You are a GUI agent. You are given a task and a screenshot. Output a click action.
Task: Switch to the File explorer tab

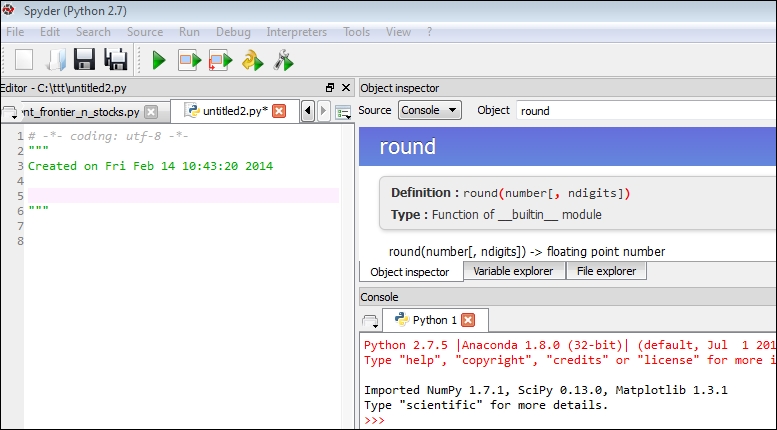pos(606,271)
